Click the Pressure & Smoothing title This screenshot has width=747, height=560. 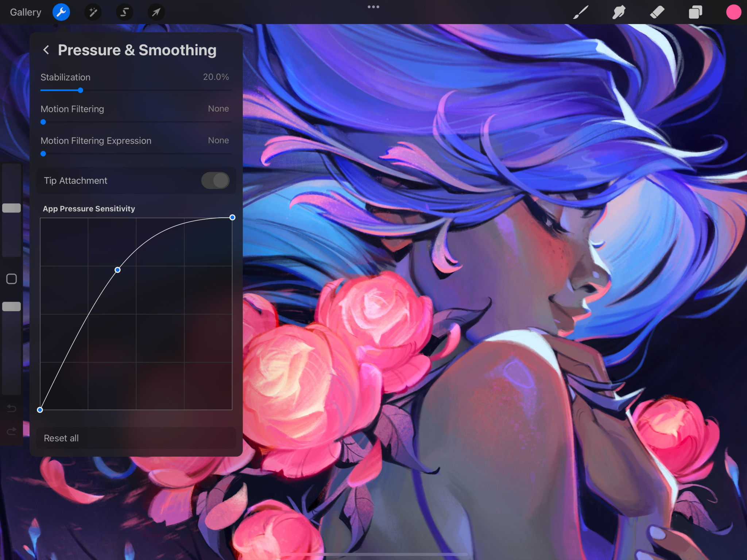[x=137, y=50]
